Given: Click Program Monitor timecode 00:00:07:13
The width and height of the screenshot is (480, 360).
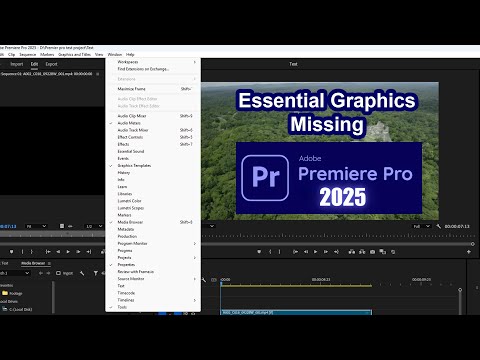Looking at the screenshot, I should click(457, 226).
